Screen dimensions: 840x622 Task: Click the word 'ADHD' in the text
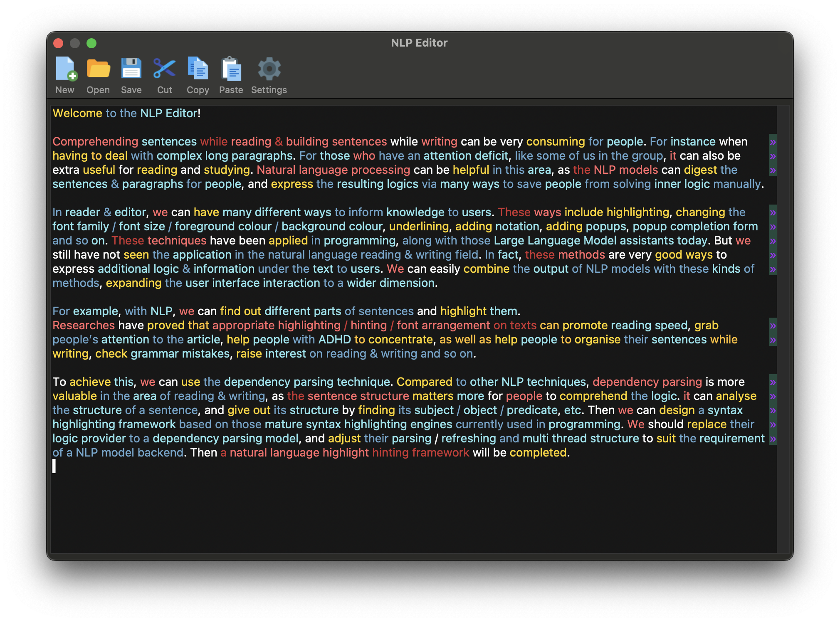click(335, 340)
